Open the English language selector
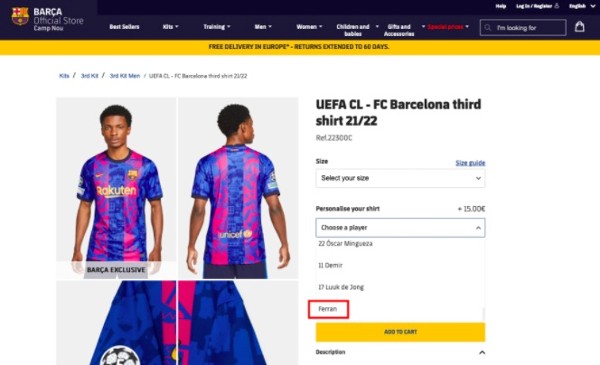600x365 pixels. (x=582, y=6)
